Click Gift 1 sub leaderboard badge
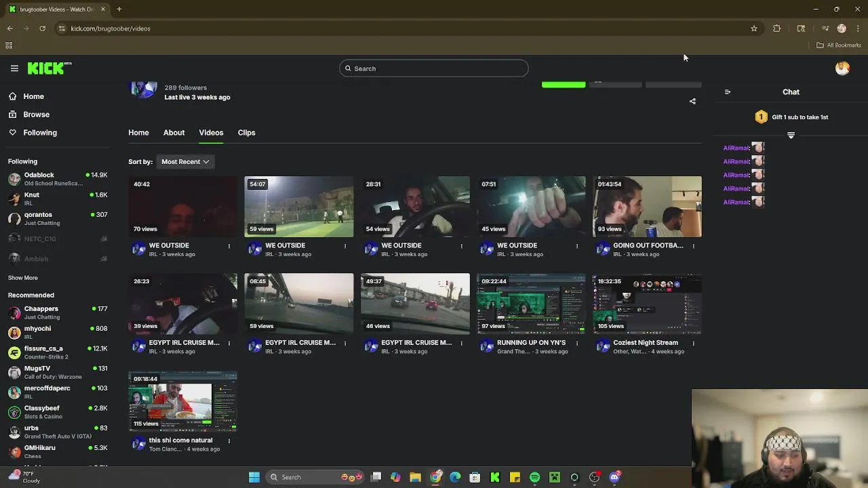Screen dimensions: 868x488 pos(761,117)
